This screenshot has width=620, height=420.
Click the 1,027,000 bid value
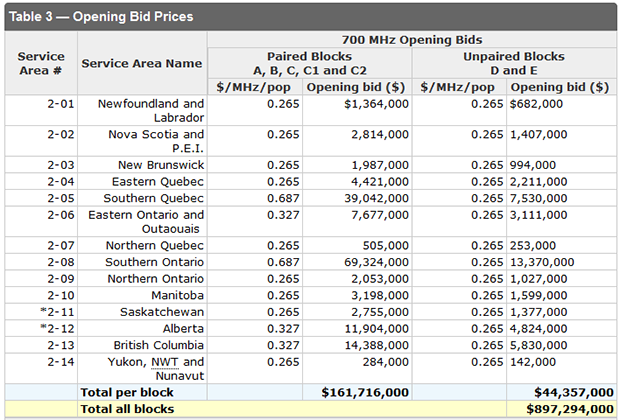539,279
